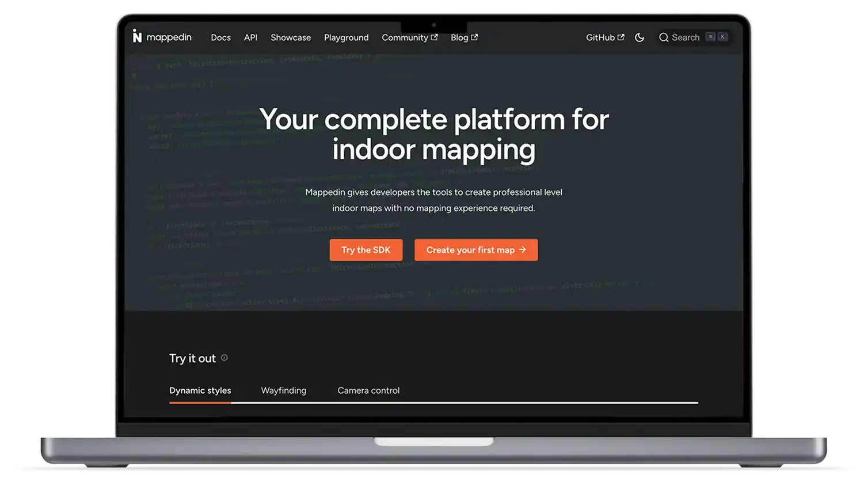
Task: Open the Playground link
Action: point(346,37)
